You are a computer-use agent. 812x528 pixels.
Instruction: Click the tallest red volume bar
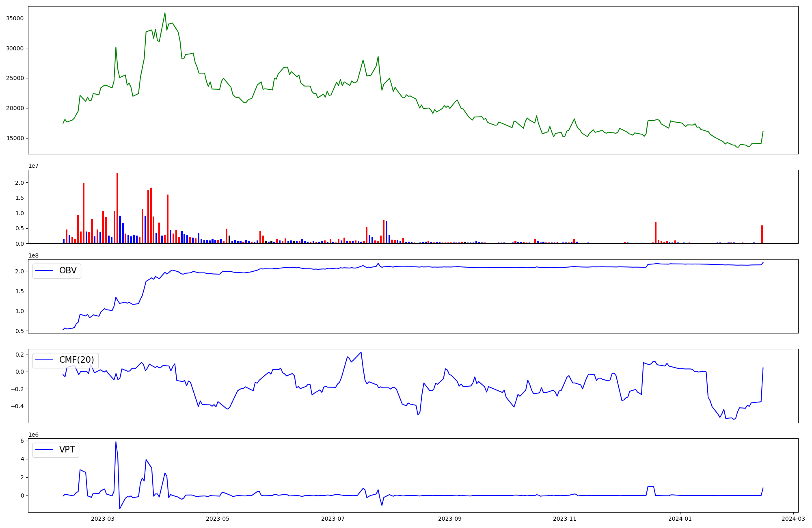coord(117,208)
